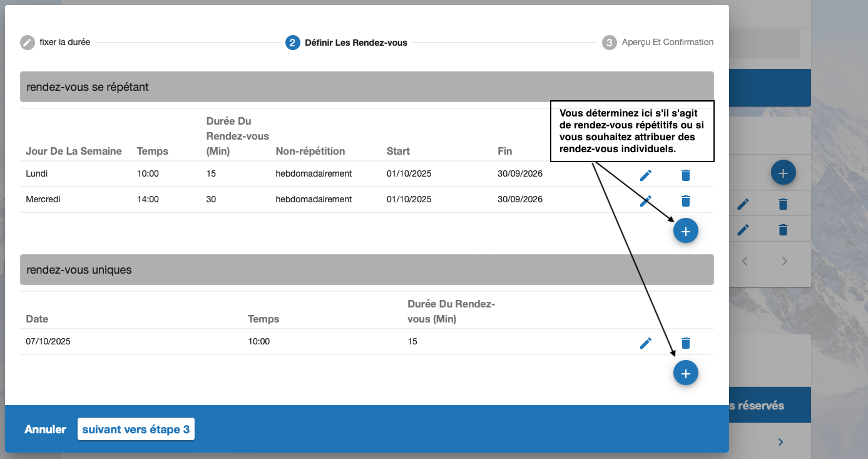Delete the Mercredi recurring appointment

(686, 201)
